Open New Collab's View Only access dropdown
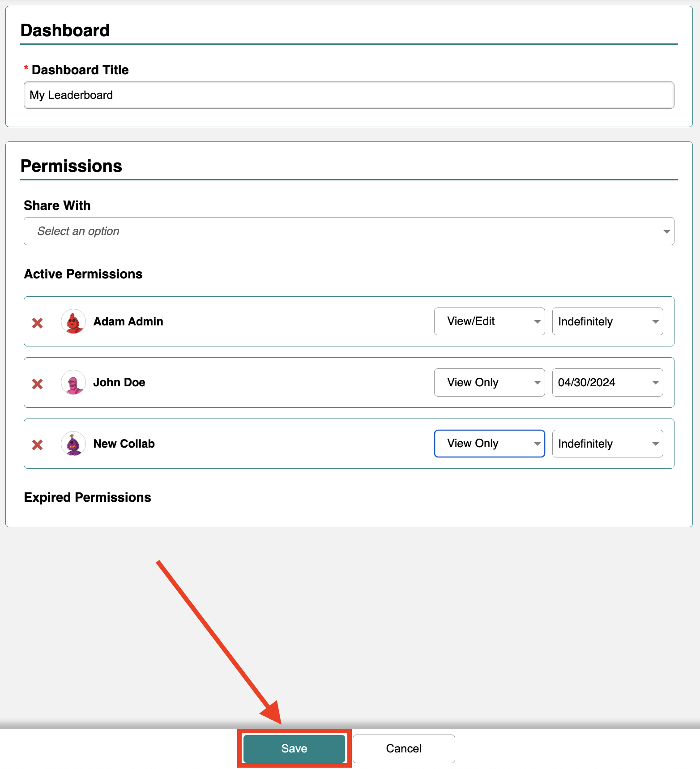700x769 pixels. pos(490,444)
